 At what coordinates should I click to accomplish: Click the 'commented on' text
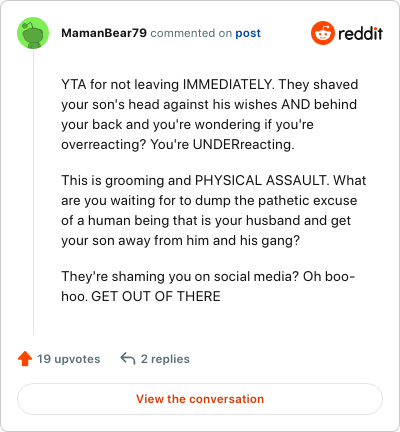click(x=191, y=33)
